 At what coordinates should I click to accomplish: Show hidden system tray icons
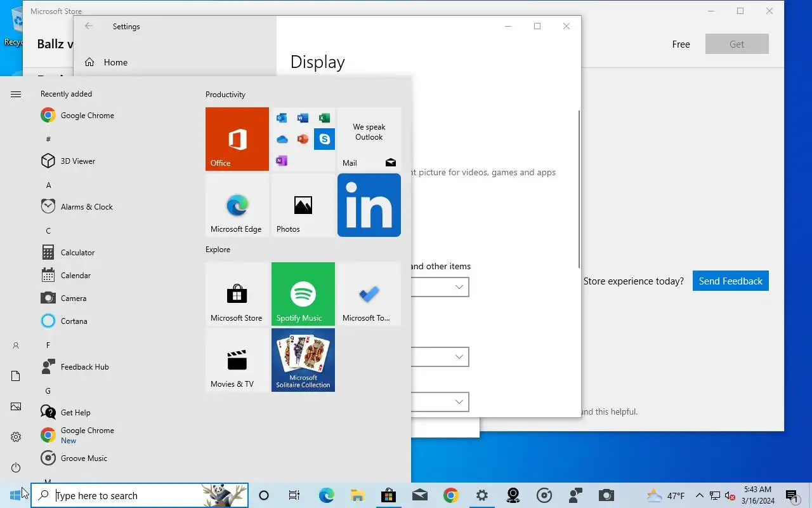(x=700, y=495)
